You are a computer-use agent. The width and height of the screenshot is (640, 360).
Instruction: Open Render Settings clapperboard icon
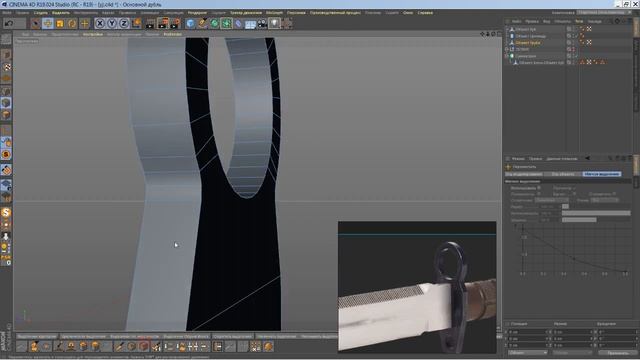point(175,23)
